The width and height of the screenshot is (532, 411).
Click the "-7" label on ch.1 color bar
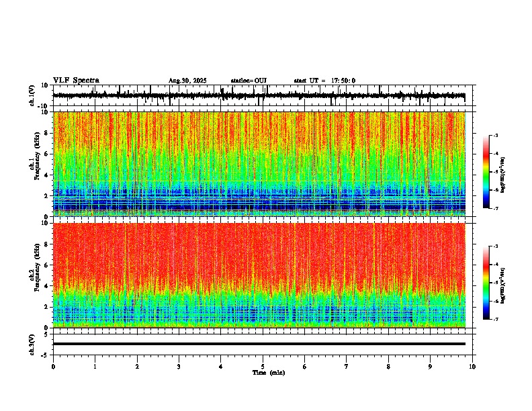click(x=495, y=208)
